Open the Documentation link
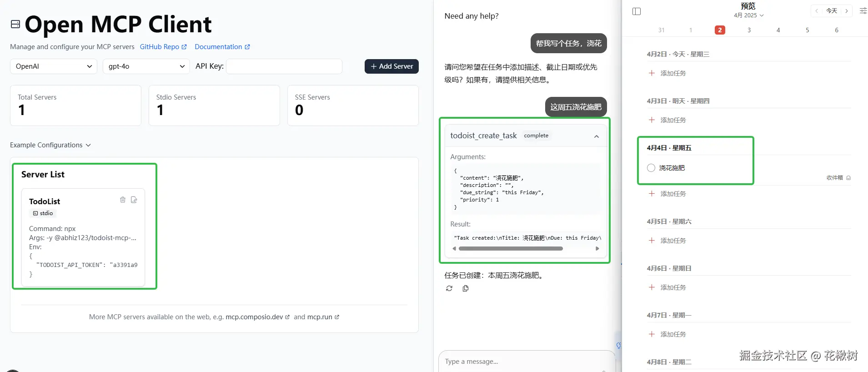The image size is (868, 372). click(222, 47)
